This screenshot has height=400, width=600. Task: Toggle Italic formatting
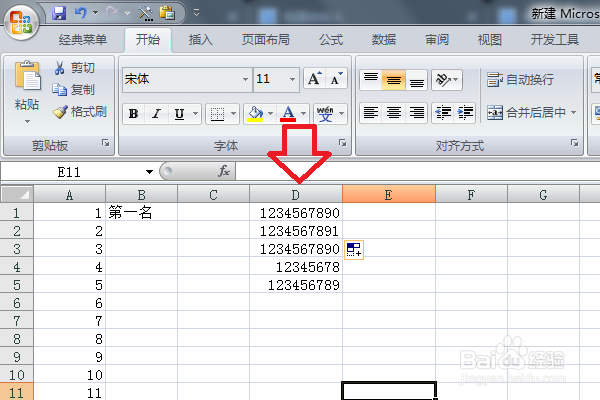(156, 114)
